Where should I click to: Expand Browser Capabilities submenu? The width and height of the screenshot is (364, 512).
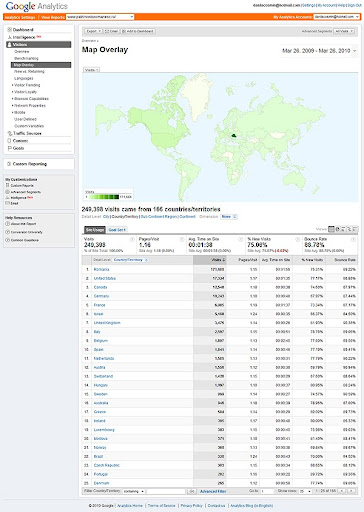tap(31, 99)
